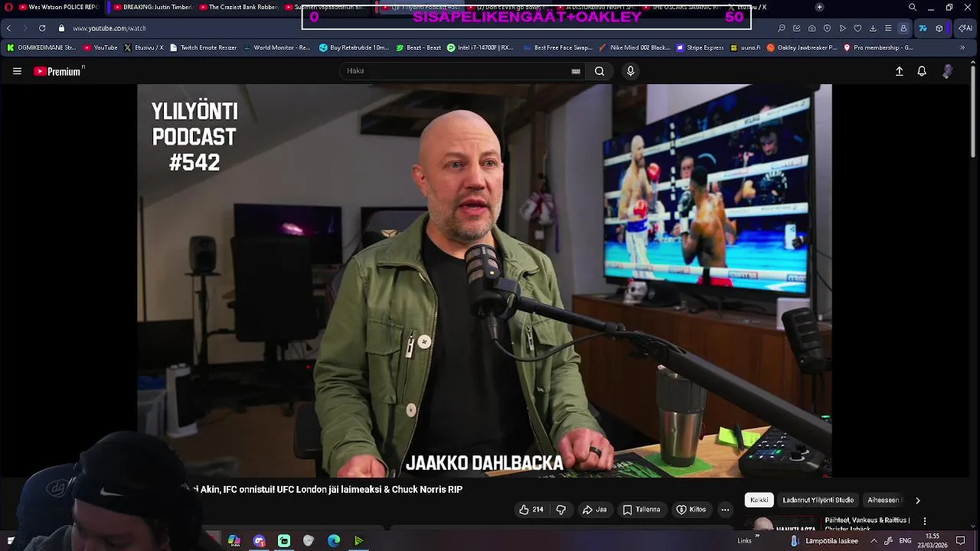Go to YouTube Premium home logo
The image size is (980, 551).
(57, 71)
